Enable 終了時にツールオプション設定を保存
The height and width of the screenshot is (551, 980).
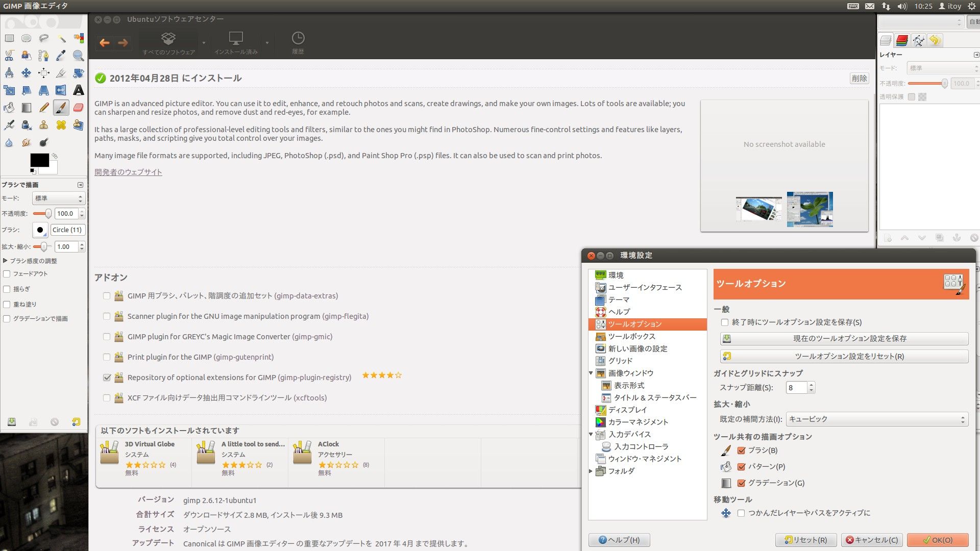point(725,322)
